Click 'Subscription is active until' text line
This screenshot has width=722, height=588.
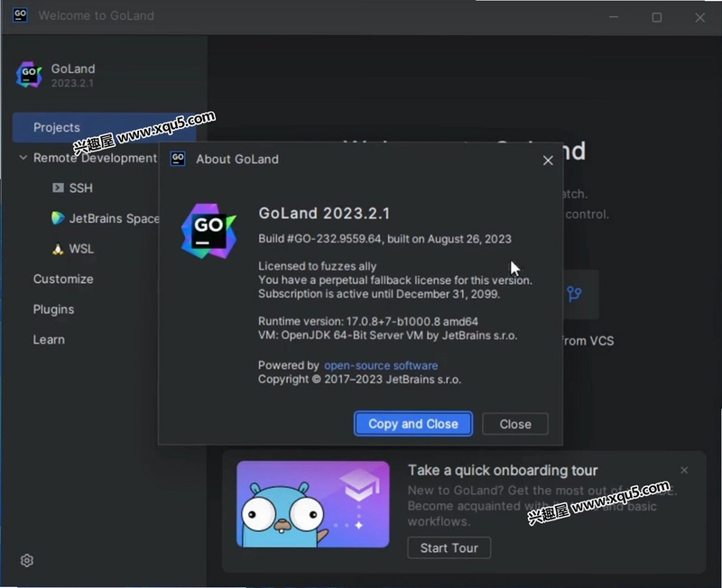point(379,293)
